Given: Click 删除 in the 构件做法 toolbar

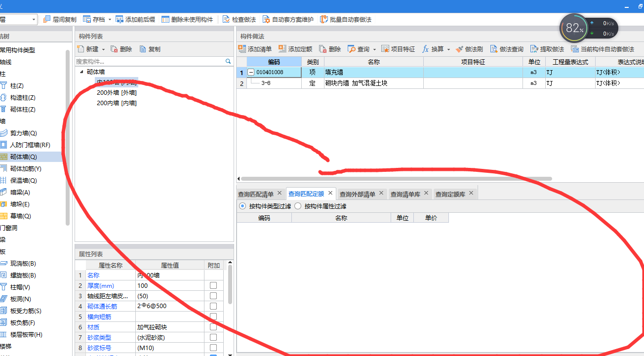Looking at the screenshot, I should pyautogui.click(x=330, y=49).
